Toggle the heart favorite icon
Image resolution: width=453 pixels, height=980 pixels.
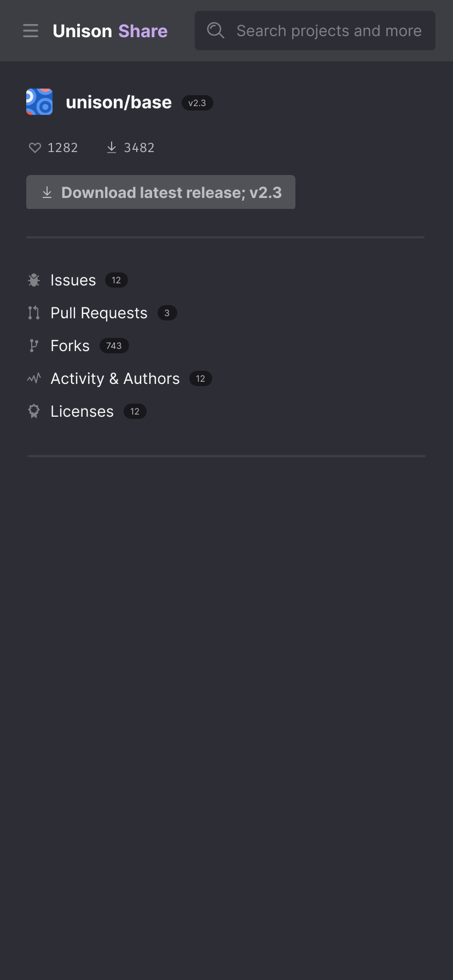(x=34, y=147)
